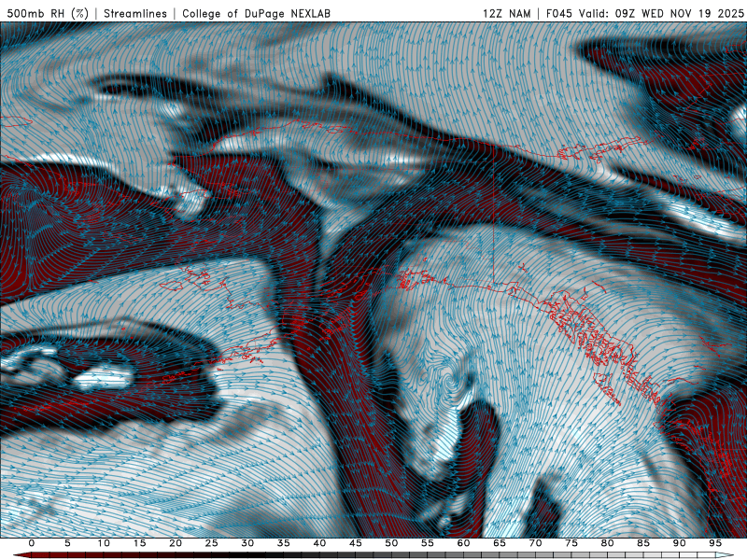Click the '5' value on color scale
The width and height of the screenshot is (747, 560).
coord(67,543)
